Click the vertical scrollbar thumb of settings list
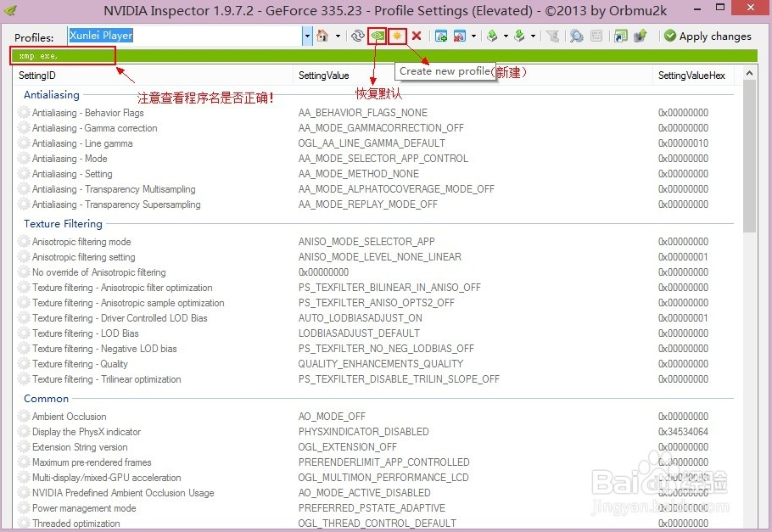 (x=749, y=155)
